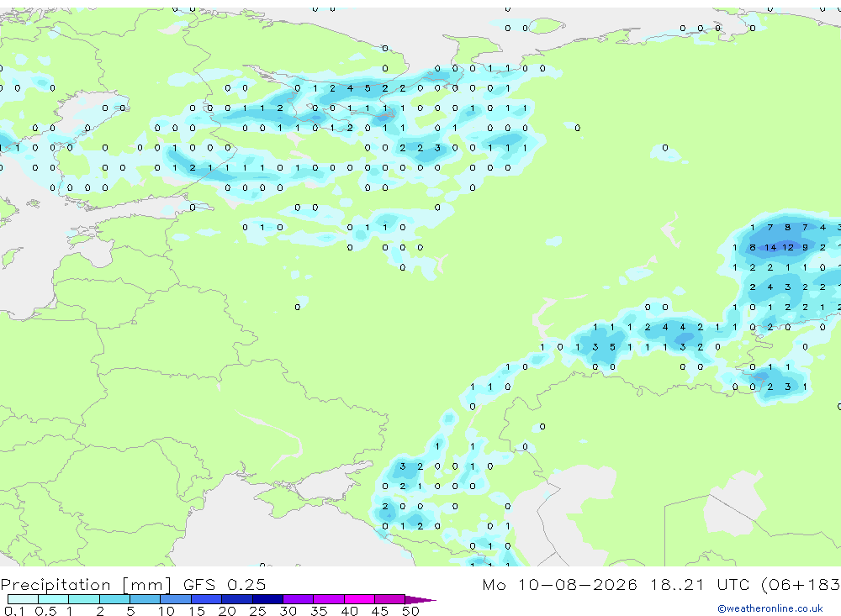Image resolution: width=841 pixels, height=616 pixels.
Task: Click the "GFS 0.25" model label
Action: [225, 584]
